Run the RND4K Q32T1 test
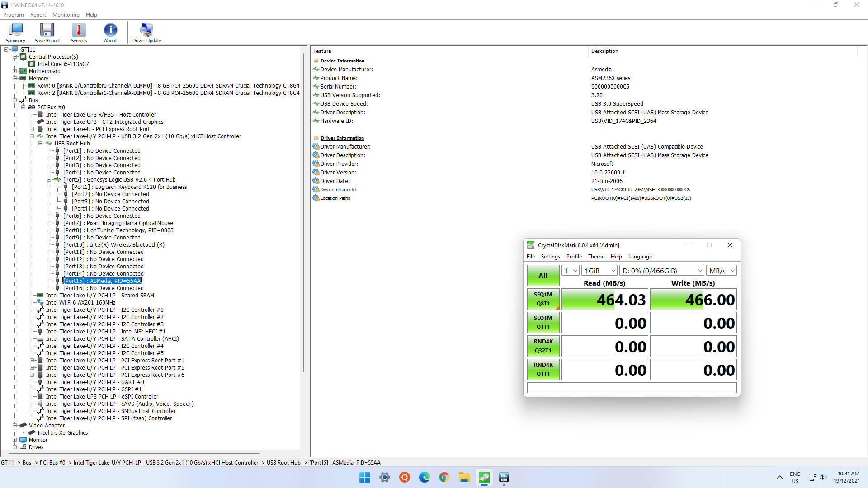Image resolution: width=868 pixels, height=488 pixels. [543, 346]
